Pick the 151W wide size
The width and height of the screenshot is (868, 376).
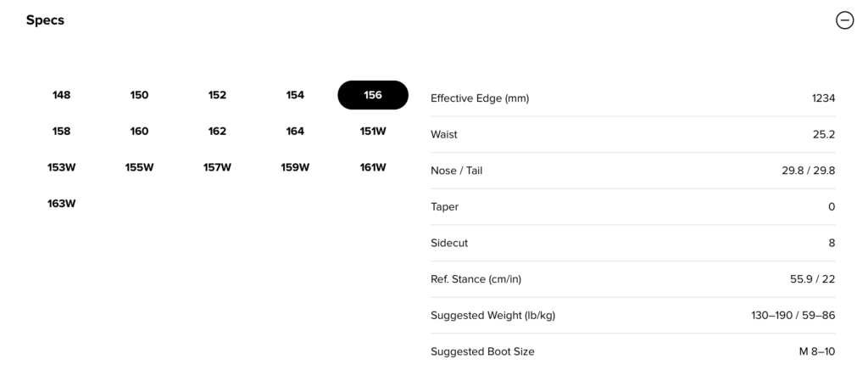pos(373,132)
